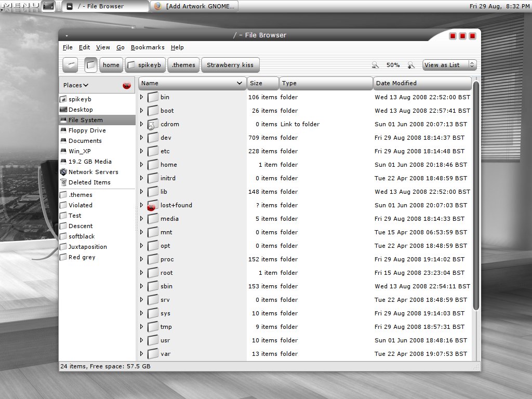532x399 pixels.
Task: Open the Go menu
Action: click(121, 47)
